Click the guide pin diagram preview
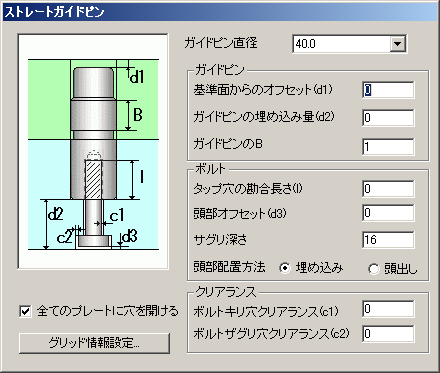The image size is (440, 373). [93, 151]
